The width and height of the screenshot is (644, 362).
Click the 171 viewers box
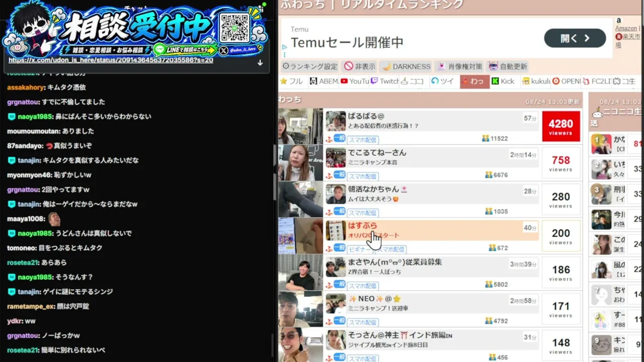pos(561,309)
